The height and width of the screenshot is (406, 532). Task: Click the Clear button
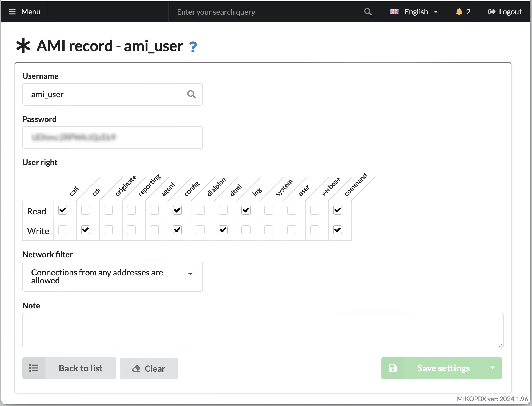click(149, 368)
